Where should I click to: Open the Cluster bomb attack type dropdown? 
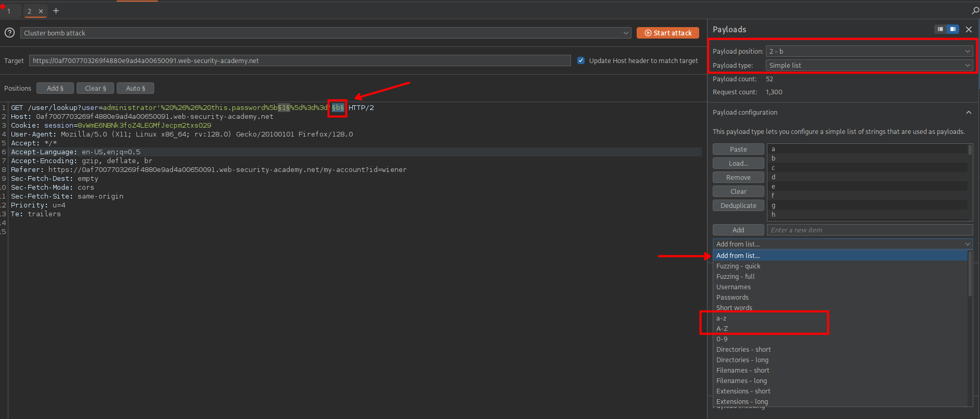pos(326,33)
